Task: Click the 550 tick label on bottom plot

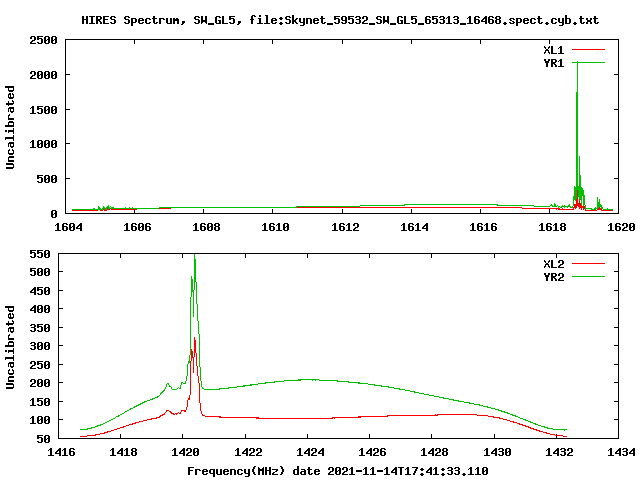Action: [40, 254]
